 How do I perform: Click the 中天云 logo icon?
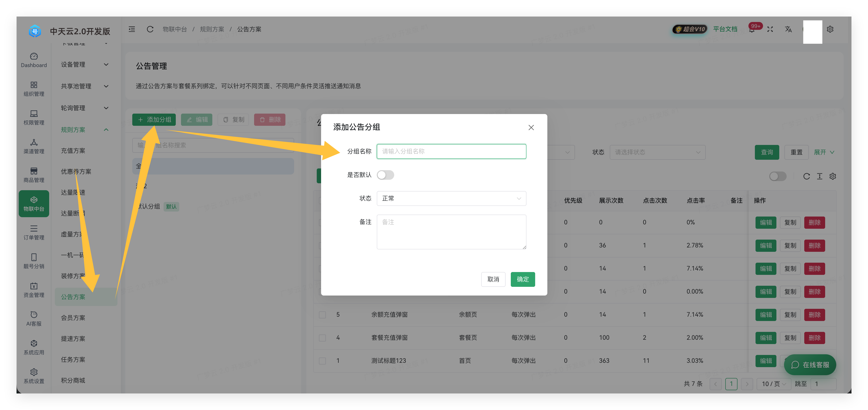click(x=35, y=31)
